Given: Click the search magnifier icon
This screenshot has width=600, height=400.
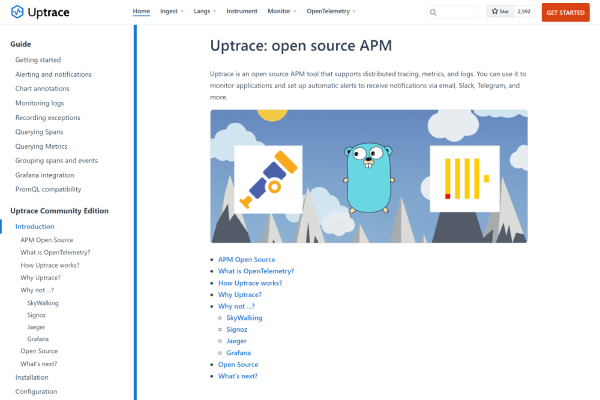Looking at the screenshot, I should pos(433,12).
